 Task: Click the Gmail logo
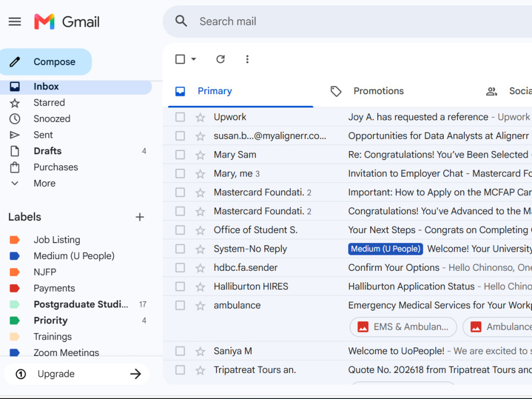point(67,22)
